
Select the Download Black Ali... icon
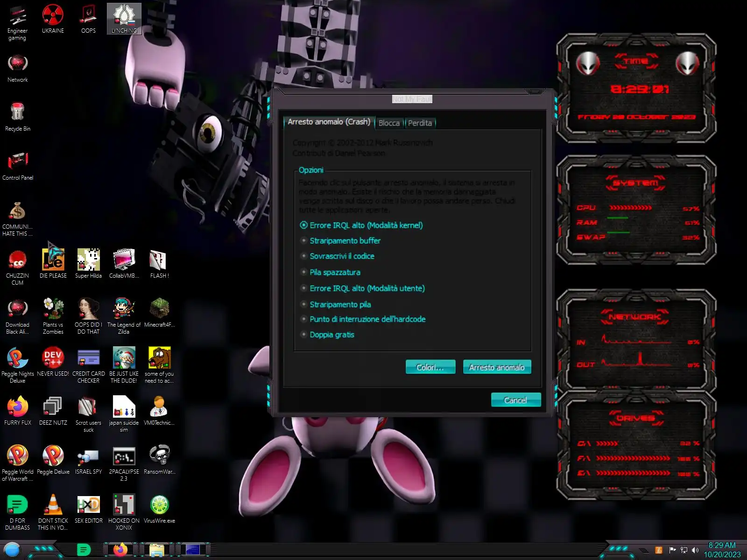(x=17, y=316)
